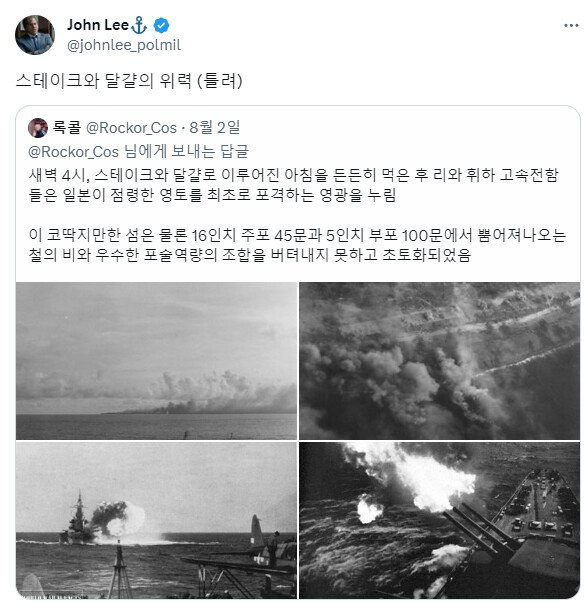Viewport: 588px width, 610px height.
Task: Open 록콜's small avatar in quoted tweet
Action: pos(38,128)
